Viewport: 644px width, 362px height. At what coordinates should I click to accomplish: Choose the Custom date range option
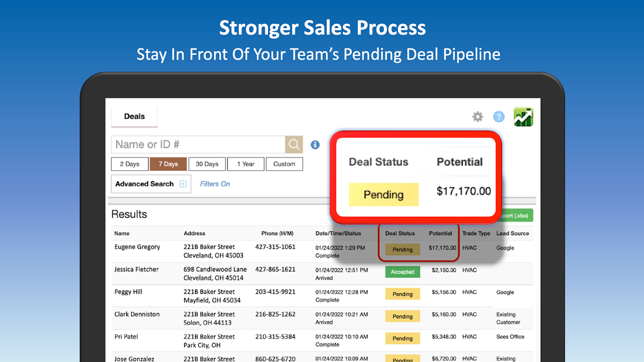[x=284, y=164]
